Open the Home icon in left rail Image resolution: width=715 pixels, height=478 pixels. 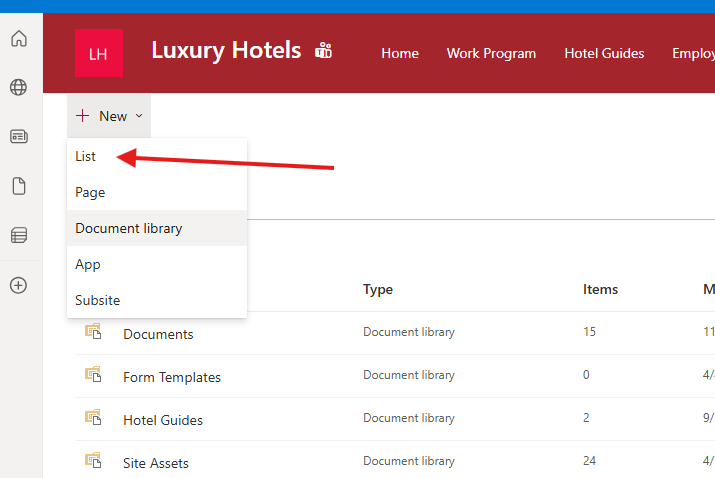(x=18, y=40)
